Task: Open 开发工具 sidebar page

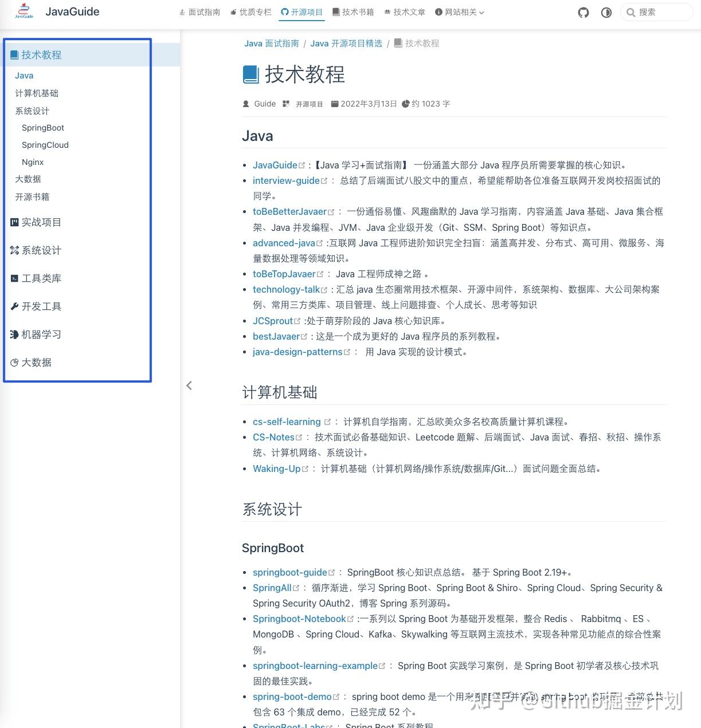Action: point(36,306)
